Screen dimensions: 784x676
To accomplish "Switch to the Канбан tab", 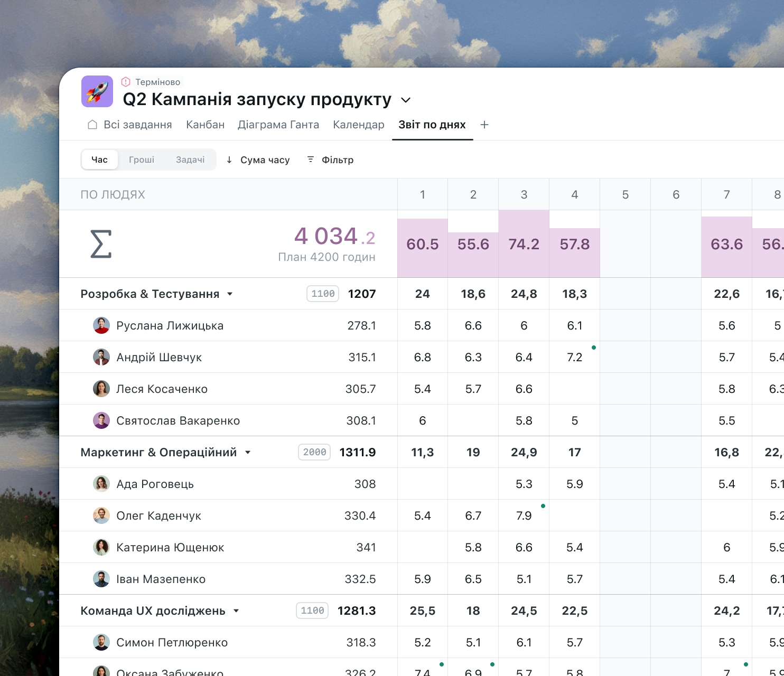I will point(205,125).
